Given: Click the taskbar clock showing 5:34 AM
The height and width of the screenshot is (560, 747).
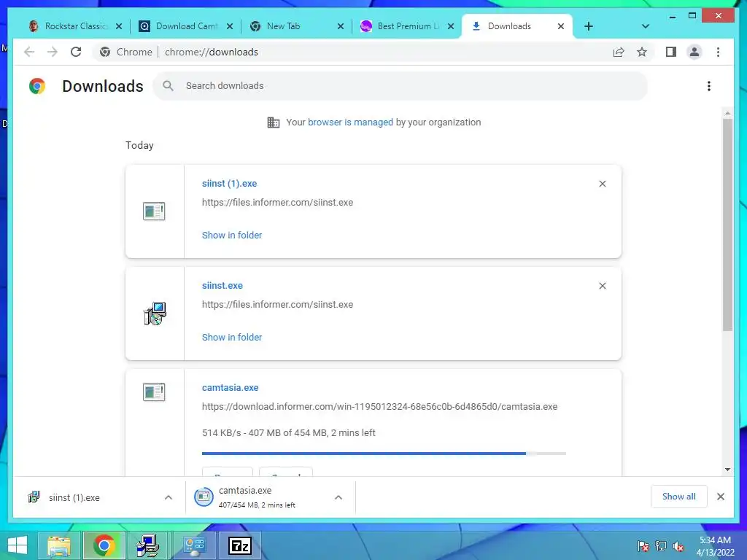Looking at the screenshot, I should click(715, 545).
